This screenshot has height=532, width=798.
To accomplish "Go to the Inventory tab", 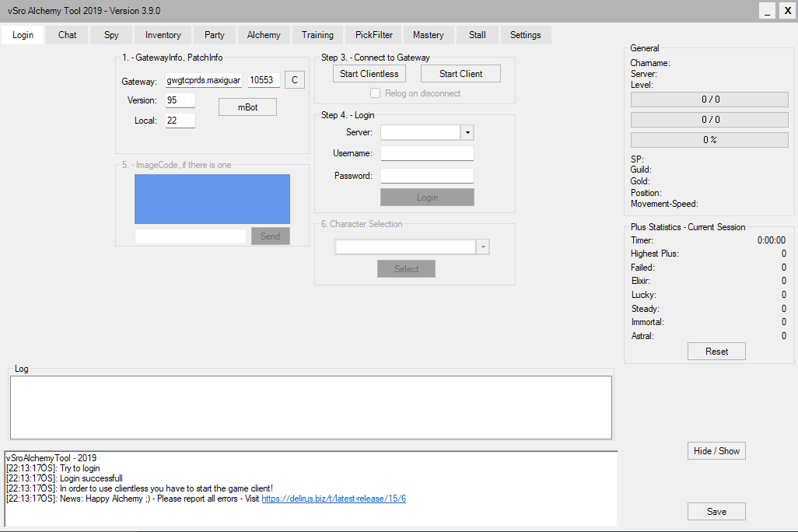I will tap(163, 35).
